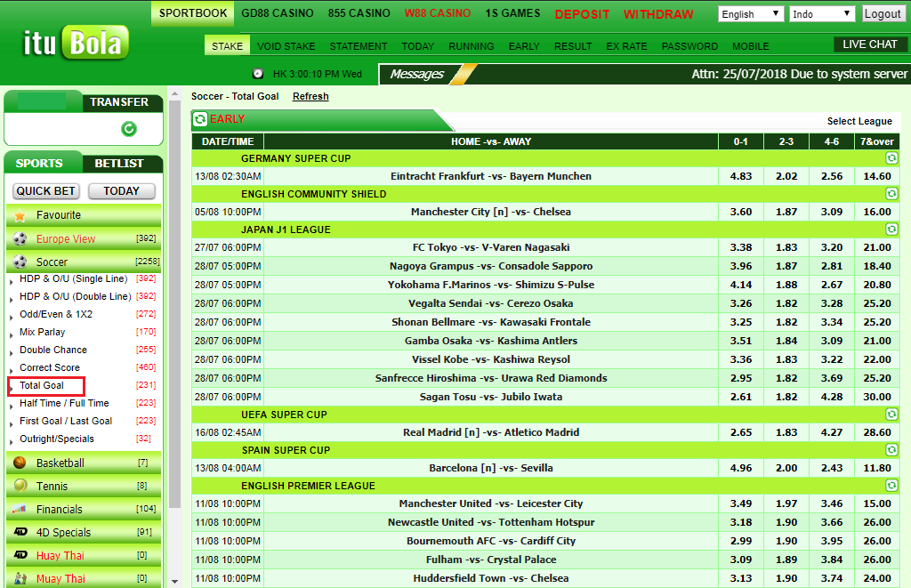The image size is (911, 588).
Task: Refresh the Japan J1 League odds
Action: 891,229
